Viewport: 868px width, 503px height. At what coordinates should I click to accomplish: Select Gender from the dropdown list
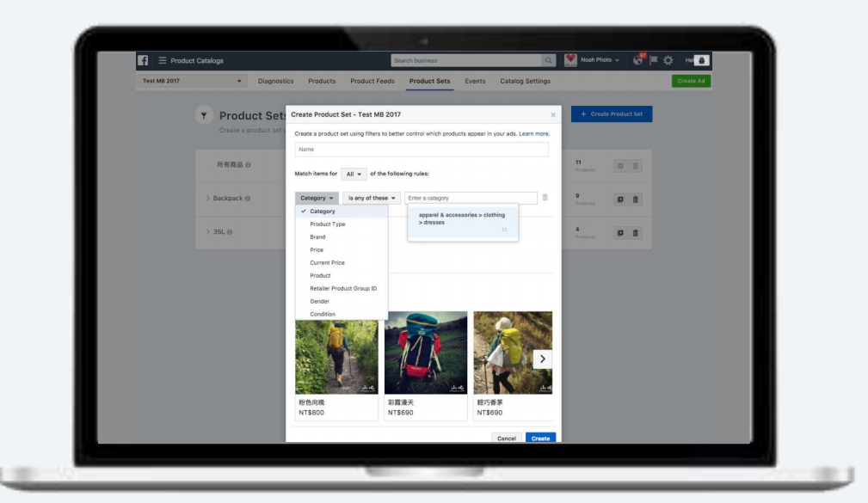point(341,301)
